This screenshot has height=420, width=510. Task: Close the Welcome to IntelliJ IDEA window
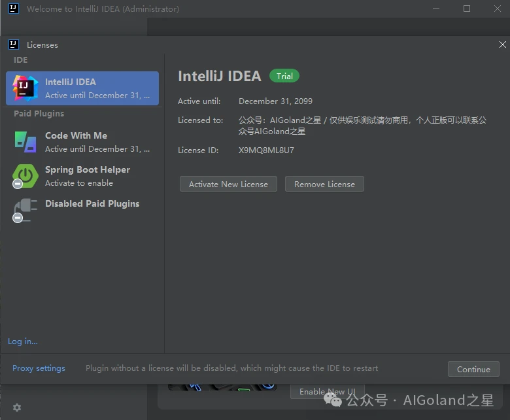click(x=498, y=9)
